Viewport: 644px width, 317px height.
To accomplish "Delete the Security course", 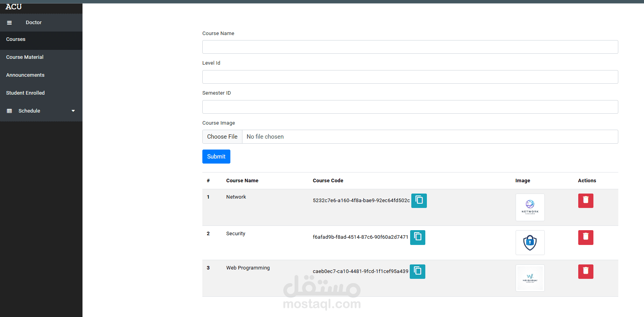I will [x=586, y=237].
